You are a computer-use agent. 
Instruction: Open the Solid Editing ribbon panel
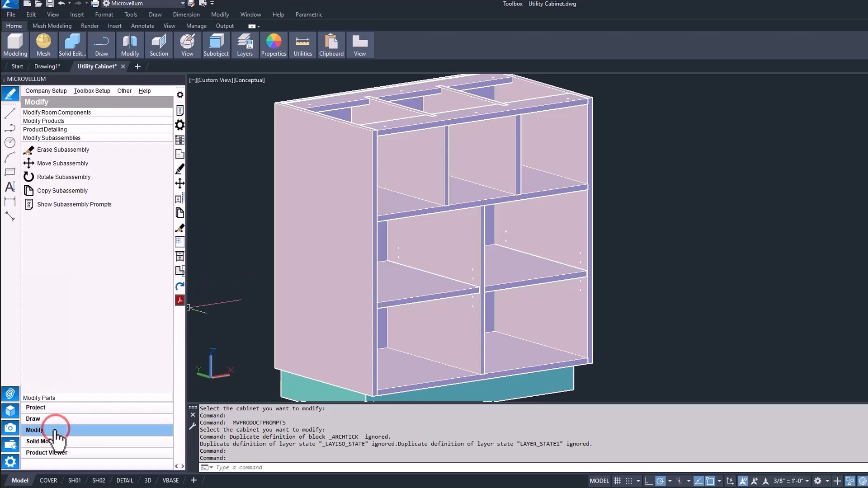coord(72,45)
